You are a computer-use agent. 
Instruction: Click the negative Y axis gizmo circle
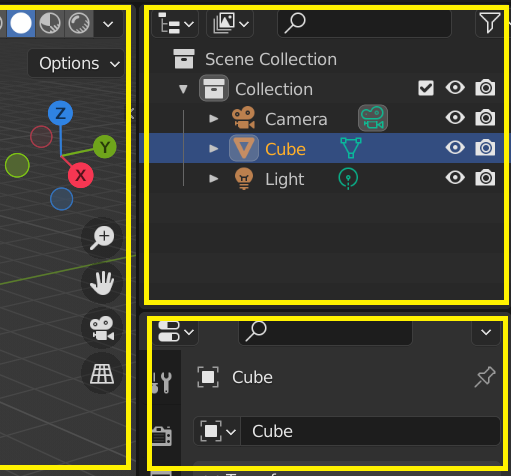click(17, 165)
